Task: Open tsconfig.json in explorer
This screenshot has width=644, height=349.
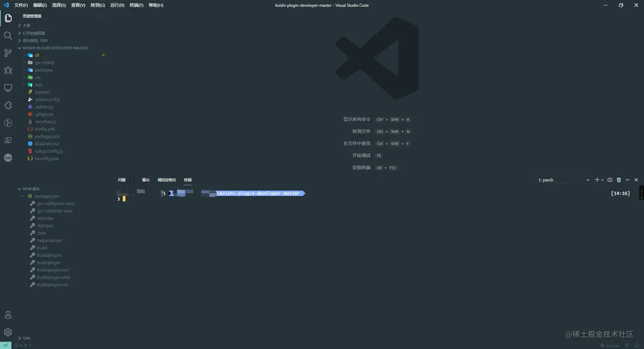Action: 47,159
